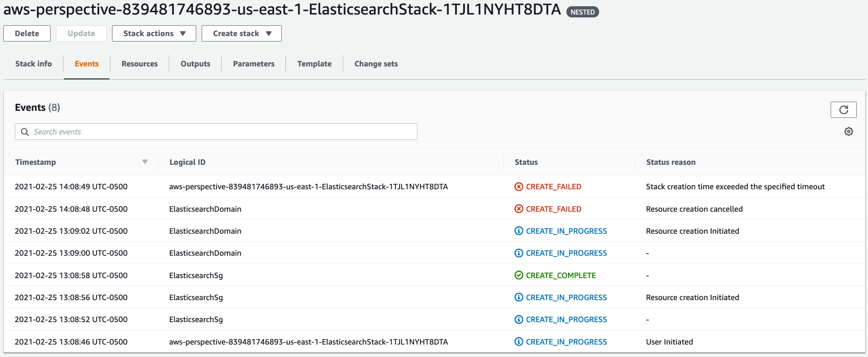Click the Update button
The width and height of the screenshot is (868, 357).
point(81,33)
